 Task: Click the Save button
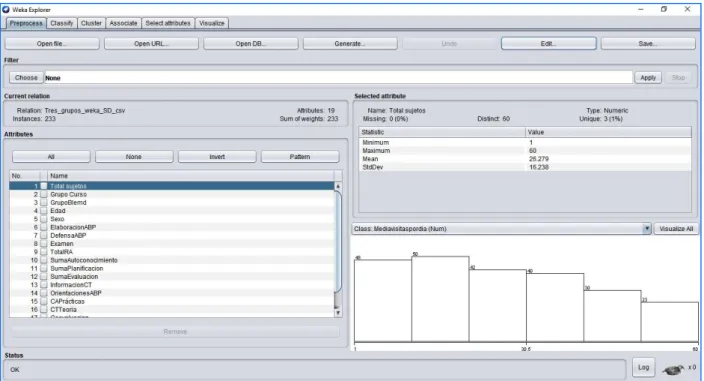pos(648,44)
